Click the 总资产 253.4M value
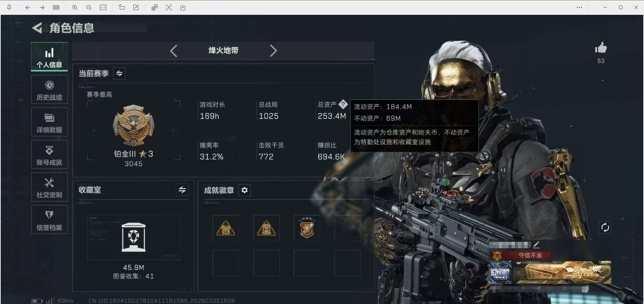The image size is (644, 304). tap(332, 116)
